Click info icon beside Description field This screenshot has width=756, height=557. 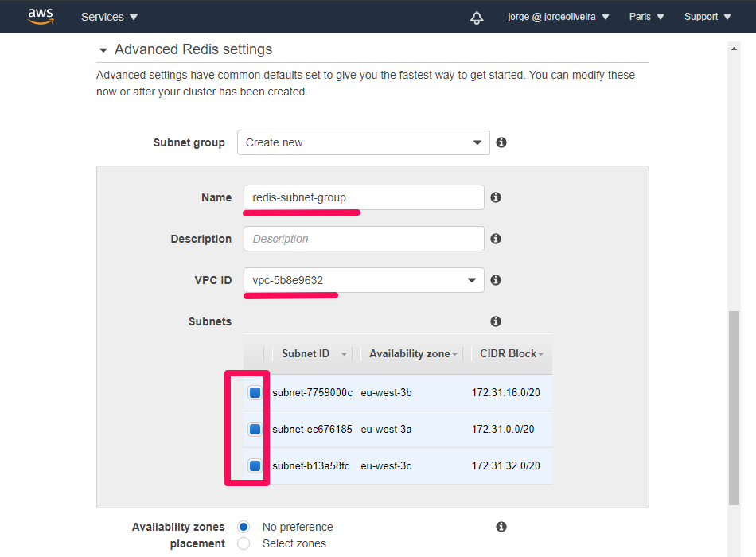tap(496, 239)
